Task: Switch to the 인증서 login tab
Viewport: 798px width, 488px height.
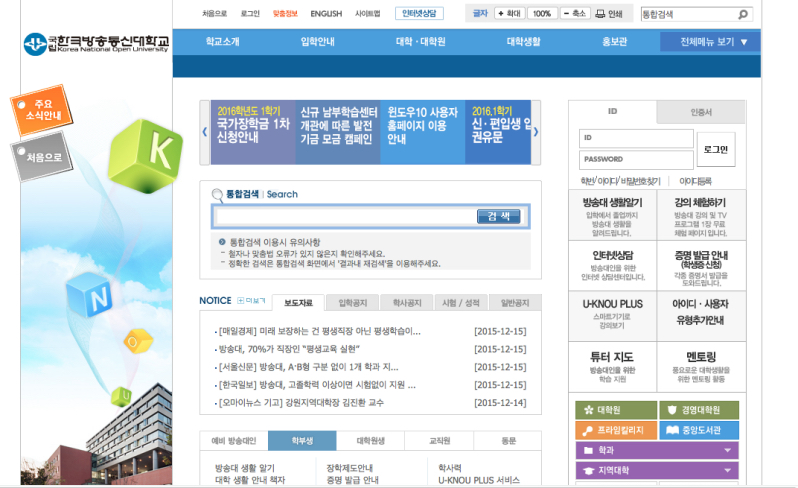Action: [x=701, y=112]
